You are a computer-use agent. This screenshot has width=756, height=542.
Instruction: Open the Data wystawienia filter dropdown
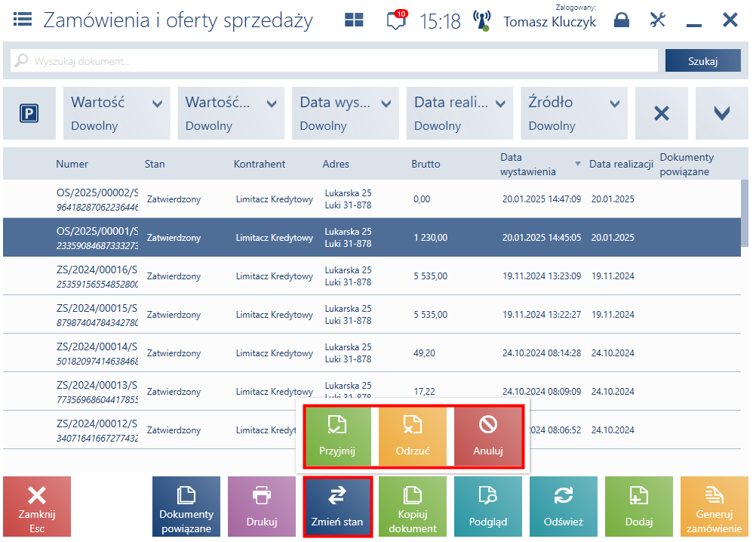click(x=346, y=113)
